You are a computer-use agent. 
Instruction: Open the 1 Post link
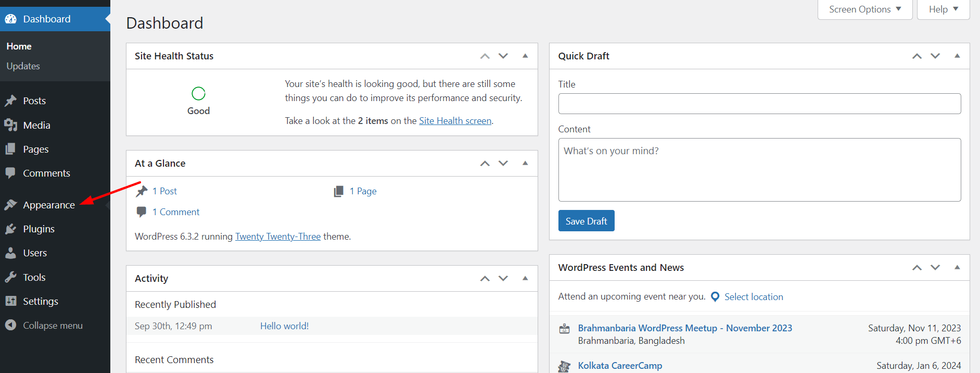click(164, 191)
